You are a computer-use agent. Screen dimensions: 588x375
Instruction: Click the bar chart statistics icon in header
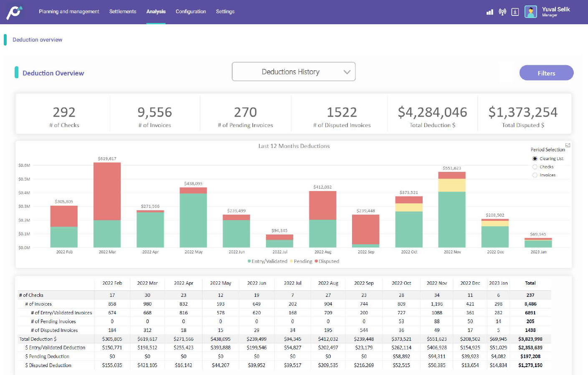(489, 12)
